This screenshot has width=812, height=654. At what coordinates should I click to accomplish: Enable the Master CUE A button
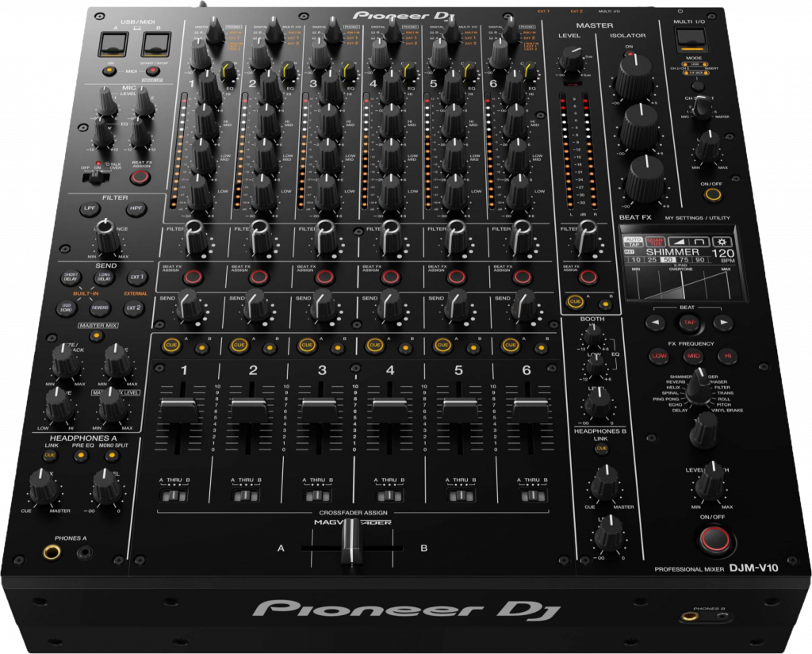pos(576,301)
